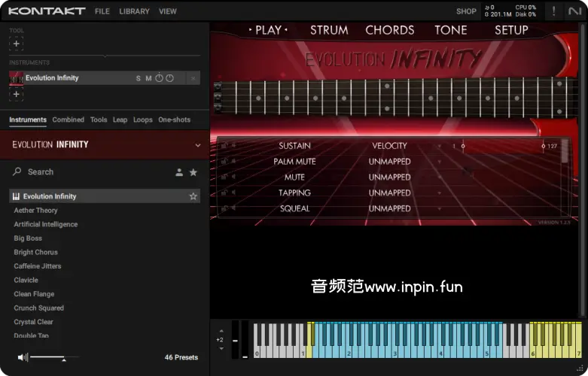This screenshot has height=376, width=588.
Task: Click the master volume slider
Action: point(54,357)
